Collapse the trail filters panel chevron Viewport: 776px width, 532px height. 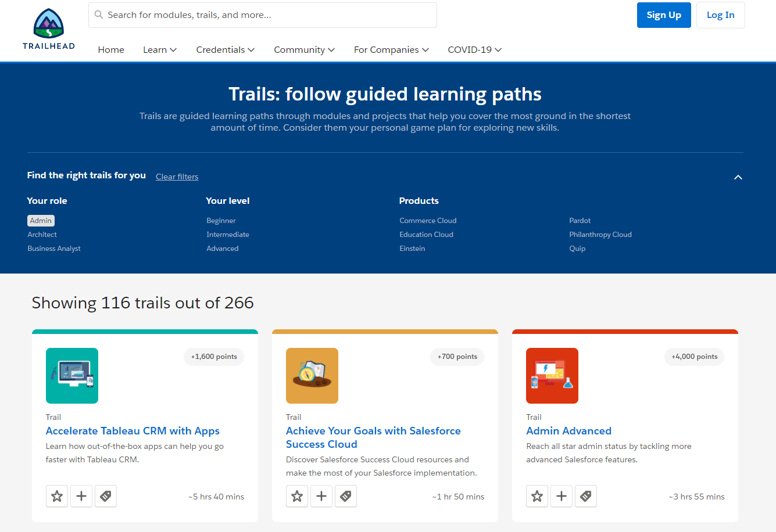(x=738, y=177)
